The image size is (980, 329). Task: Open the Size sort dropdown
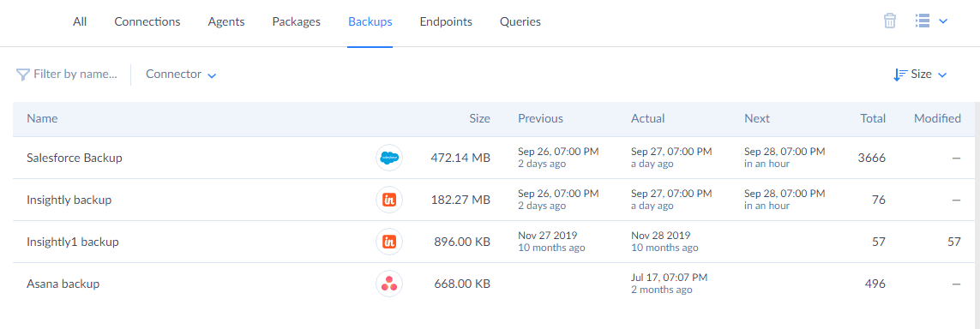coord(929,75)
